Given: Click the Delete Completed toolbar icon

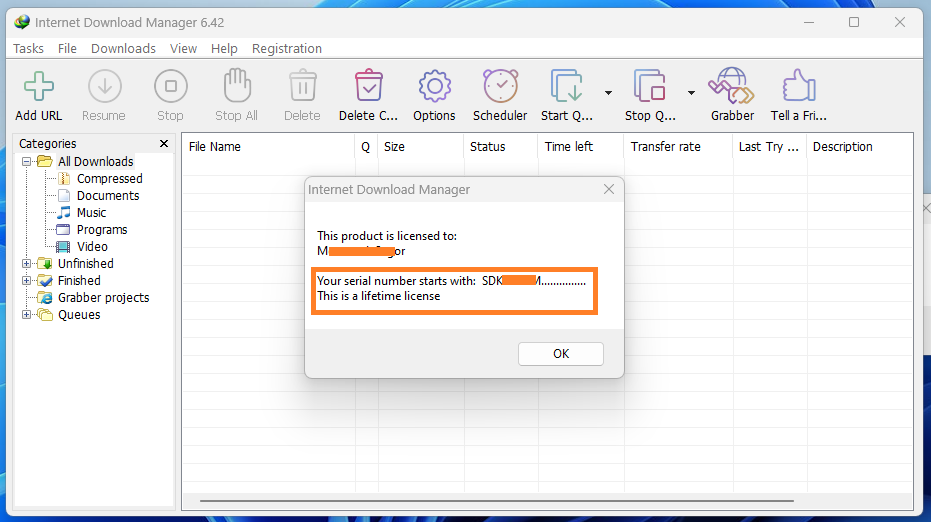Looking at the screenshot, I should (368, 88).
